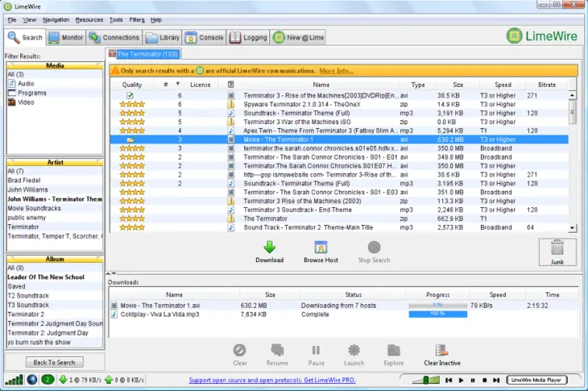This screenshot has width=588, height=391.
Task: Click the globe icon in status bar
Action: tap(32, 380)
